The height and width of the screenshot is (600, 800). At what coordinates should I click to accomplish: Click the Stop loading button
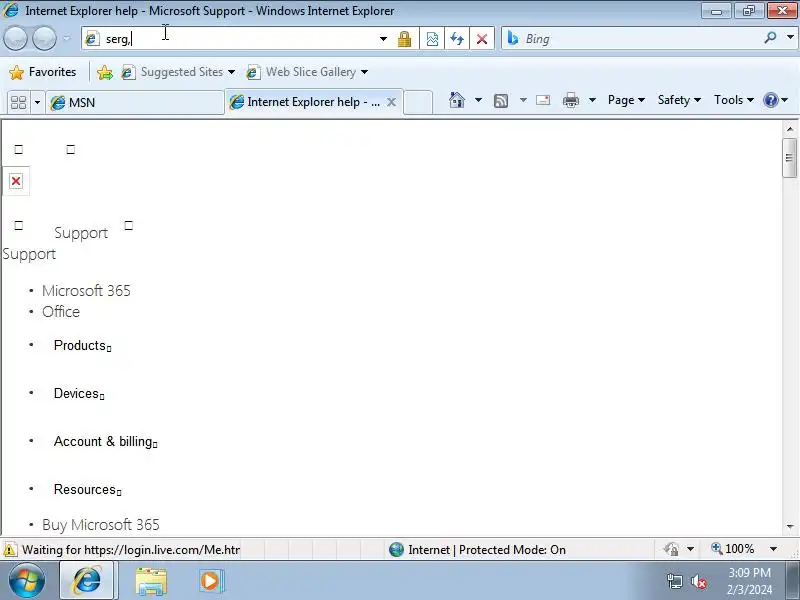[x=482, y=39]
